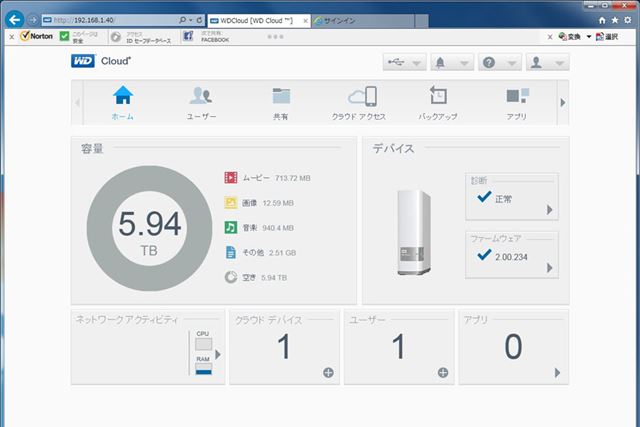Click the ムービー 713.72 MB value
This screenshot has height=427, width=640.
point(293,178)
